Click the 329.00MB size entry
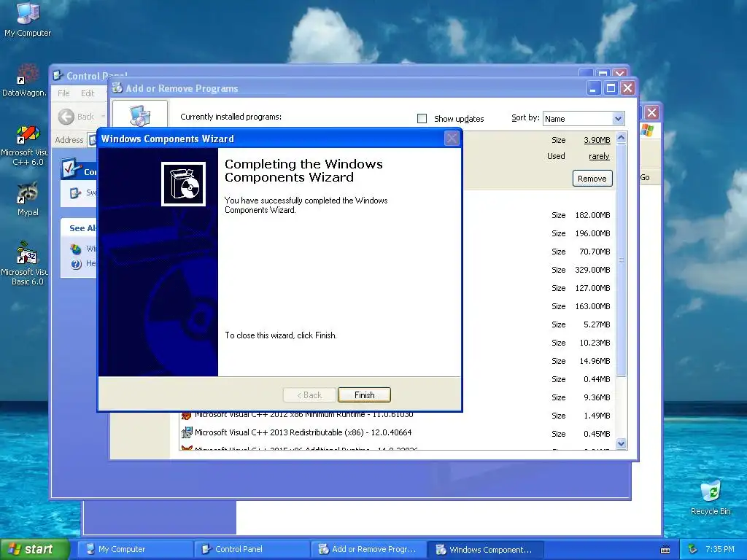The height and width of the screenshot is (560, 747). click(x=592, y=270)
